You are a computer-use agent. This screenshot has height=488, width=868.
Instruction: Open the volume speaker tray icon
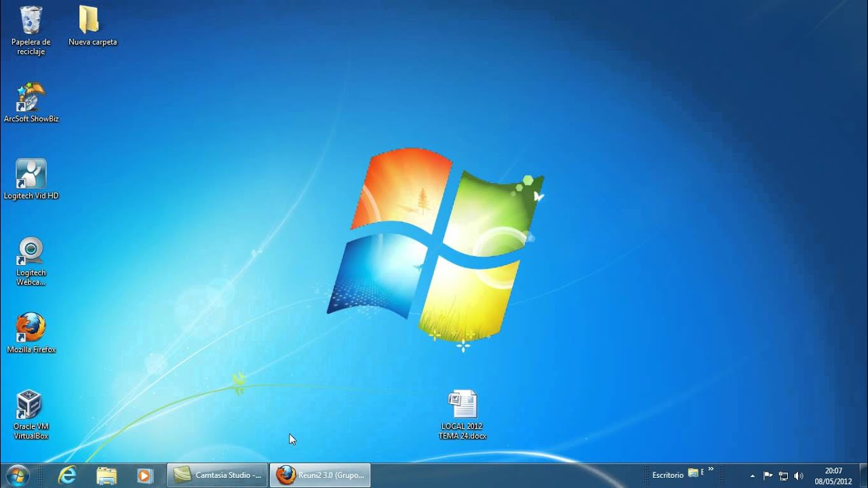point(798,476)
